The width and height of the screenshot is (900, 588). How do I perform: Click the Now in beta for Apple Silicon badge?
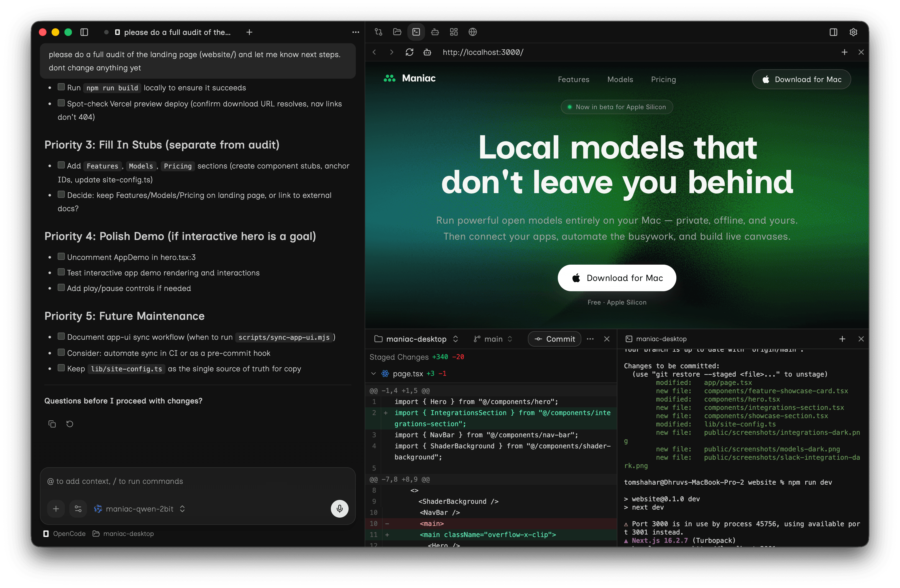(x=617, y=107)
